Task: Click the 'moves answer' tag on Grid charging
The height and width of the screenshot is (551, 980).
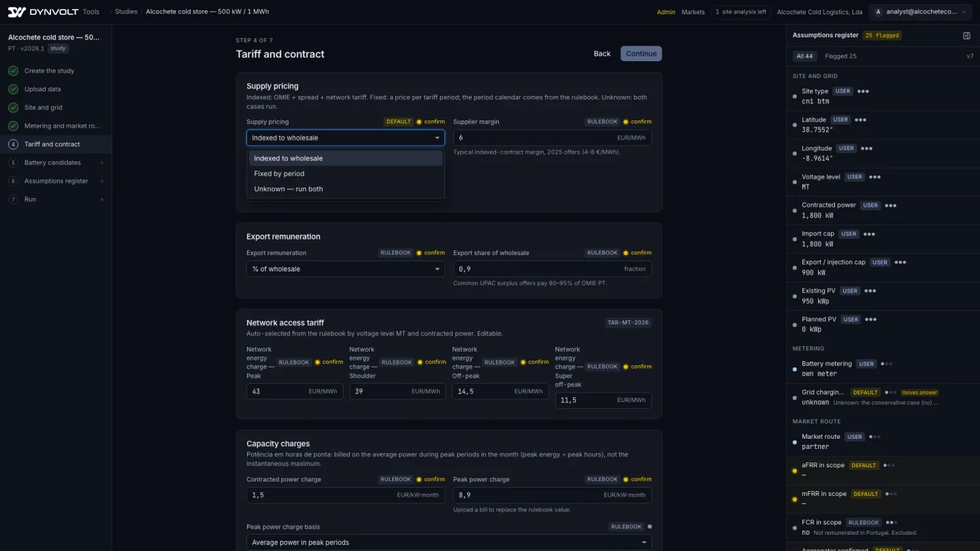Action: pos(919,393)
